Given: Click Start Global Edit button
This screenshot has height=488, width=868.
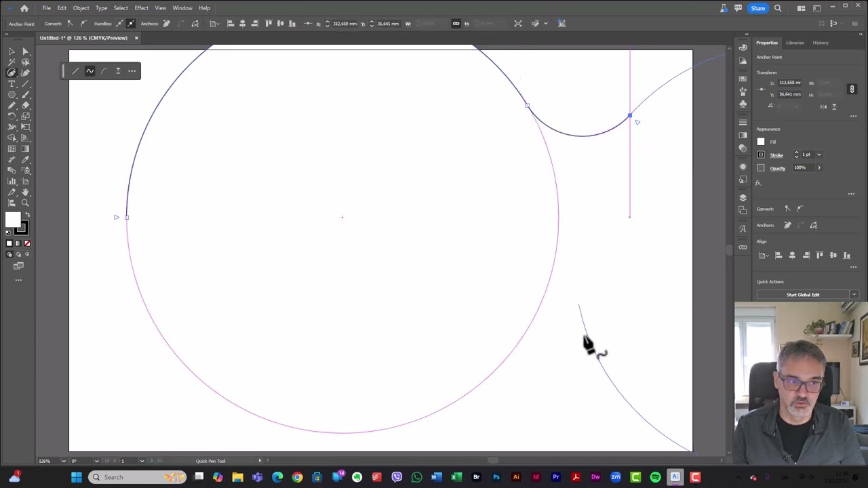Looking at the screenshot, I should click(x=803, y=294).
